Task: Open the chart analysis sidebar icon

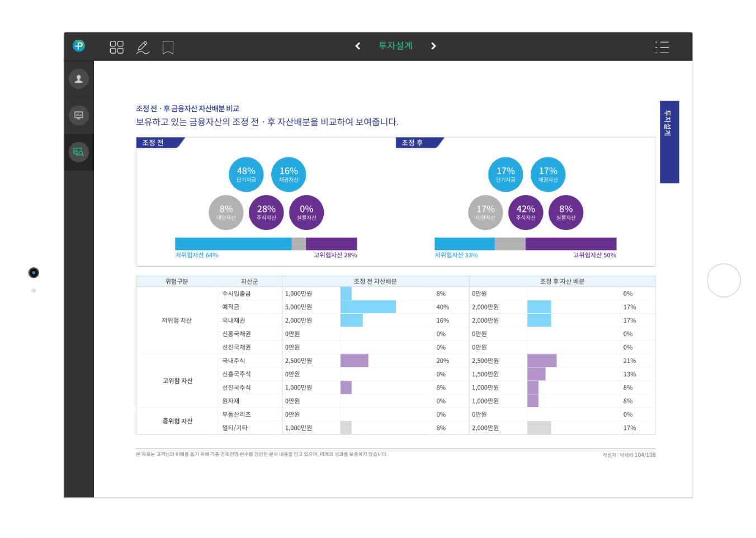Action: pyautogui.click(x=79, y=152)
